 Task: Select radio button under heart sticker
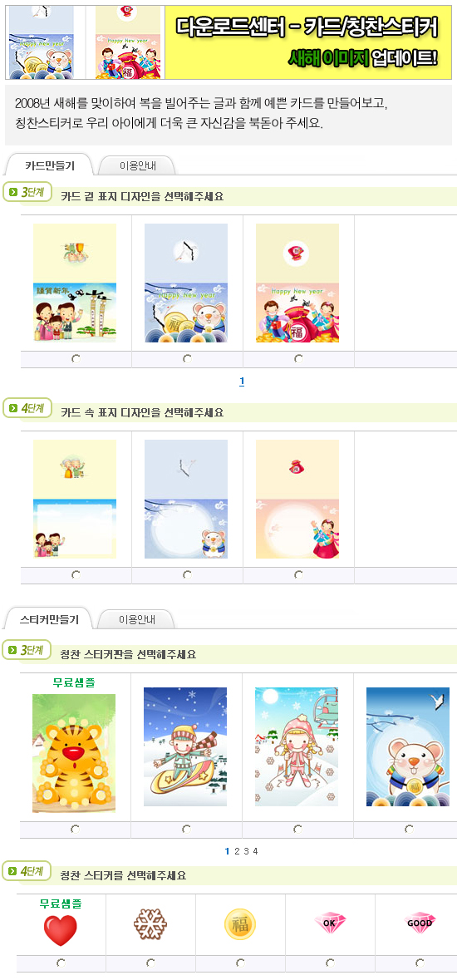61,963
